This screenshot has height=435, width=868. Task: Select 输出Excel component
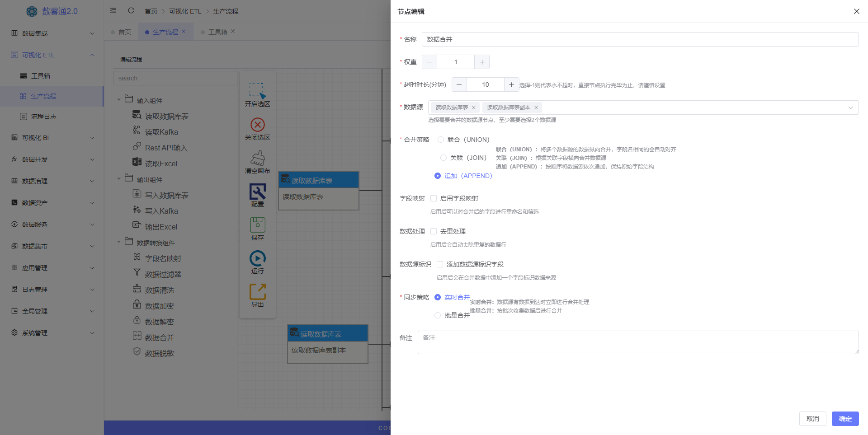(161, 227)
